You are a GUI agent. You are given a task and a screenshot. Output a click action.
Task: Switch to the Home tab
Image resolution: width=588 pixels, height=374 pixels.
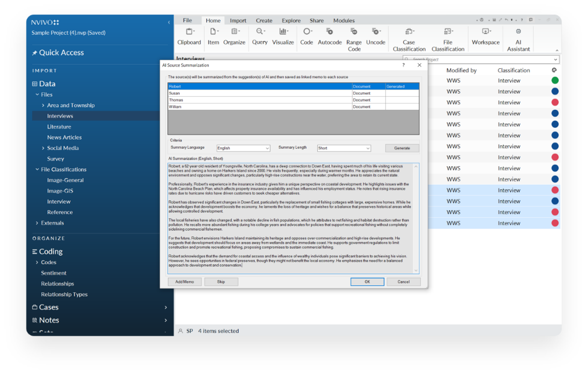tap(213, 20)
